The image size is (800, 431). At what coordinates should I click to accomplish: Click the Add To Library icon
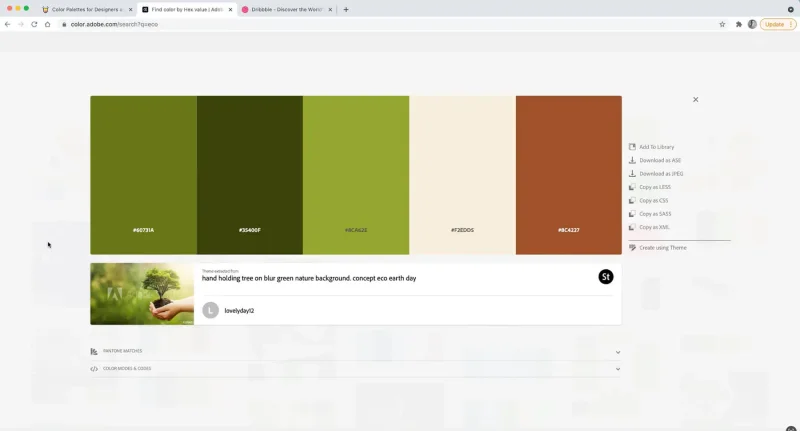pos(632,147)
